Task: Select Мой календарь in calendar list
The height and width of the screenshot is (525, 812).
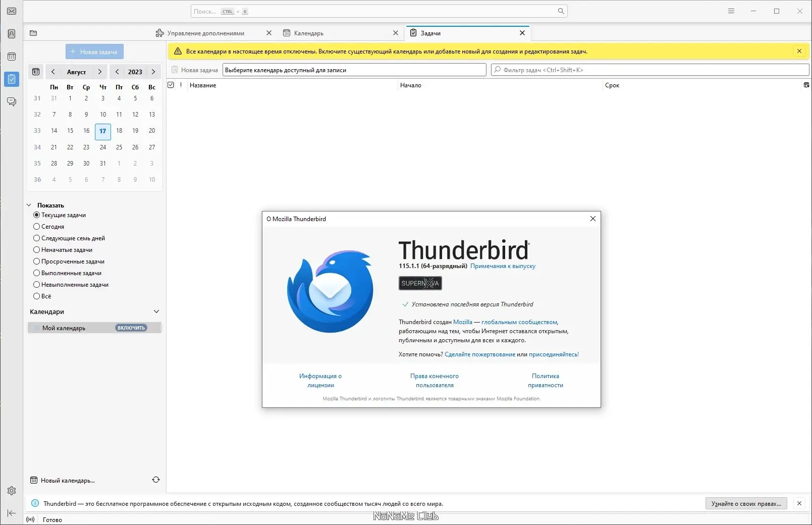Action: 94,328
